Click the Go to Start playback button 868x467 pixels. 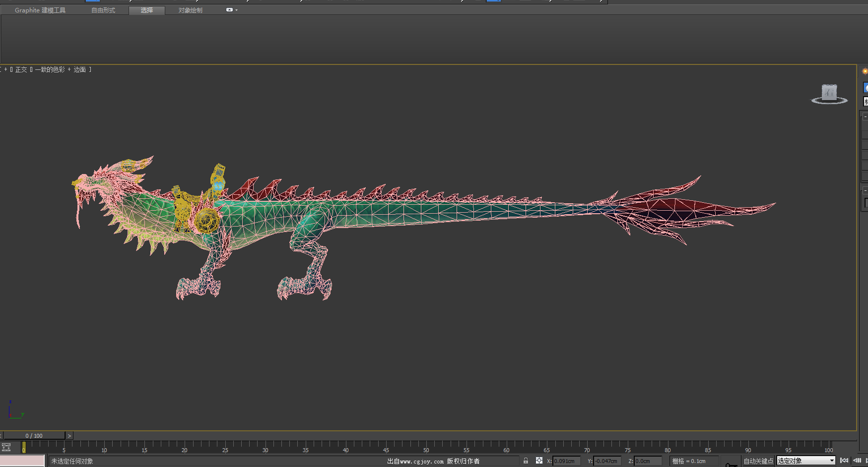[844, 461]
